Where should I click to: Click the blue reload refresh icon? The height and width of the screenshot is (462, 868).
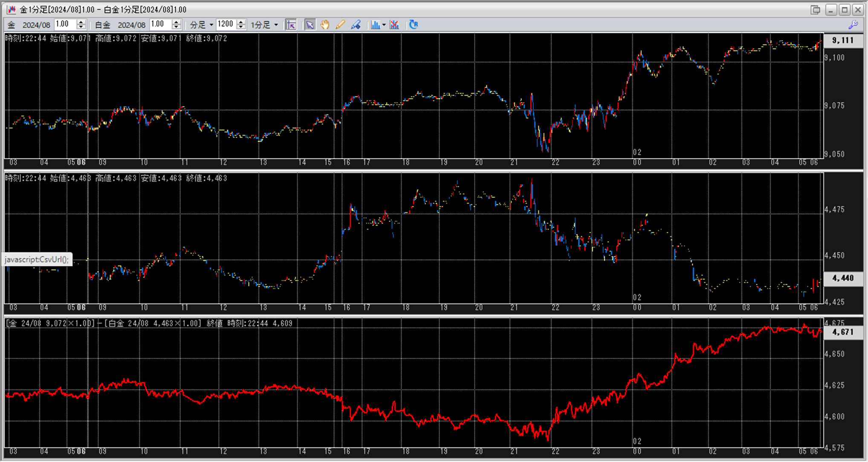click(x=413, y=25)
